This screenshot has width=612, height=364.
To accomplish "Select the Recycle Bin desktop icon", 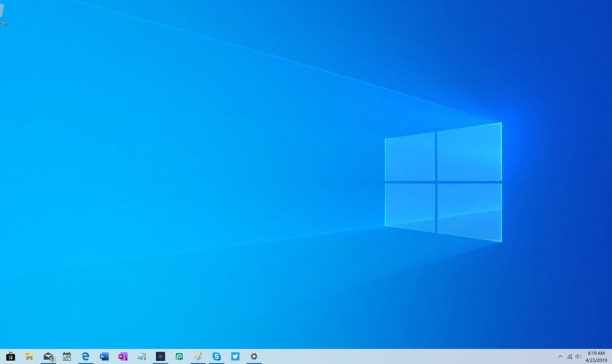I will [2, 15].
